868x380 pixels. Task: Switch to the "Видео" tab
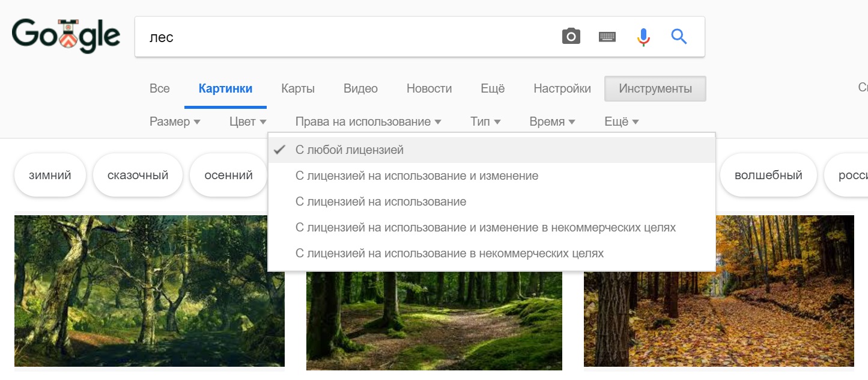click(360, 89)
